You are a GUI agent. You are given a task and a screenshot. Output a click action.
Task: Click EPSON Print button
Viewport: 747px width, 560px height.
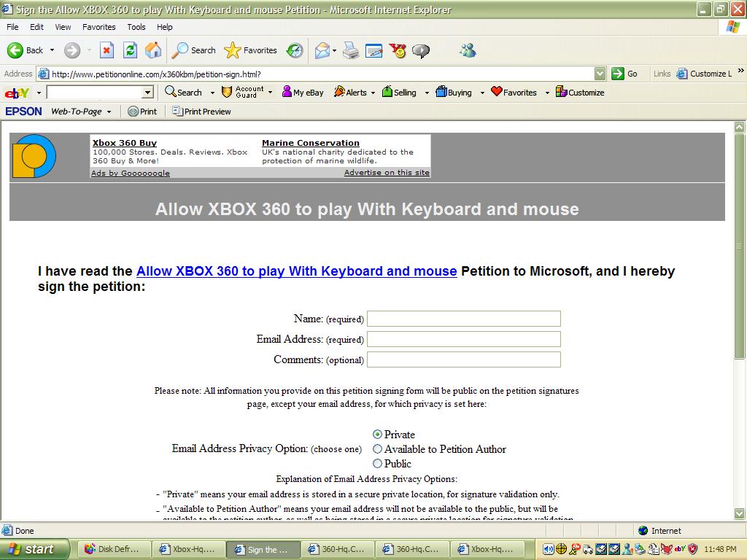(x=142, y=112)
